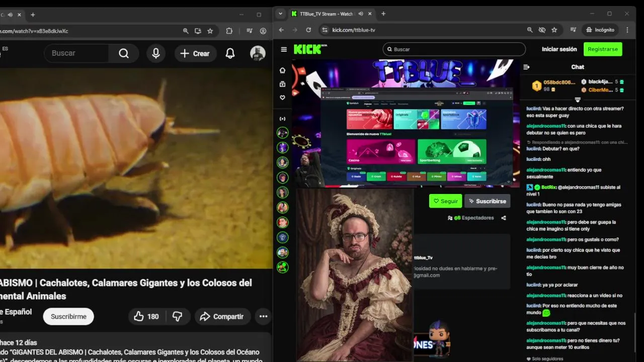Collapse the Kick chat panel
This screenshot has height=362, width=644.
tap(526, 67)
